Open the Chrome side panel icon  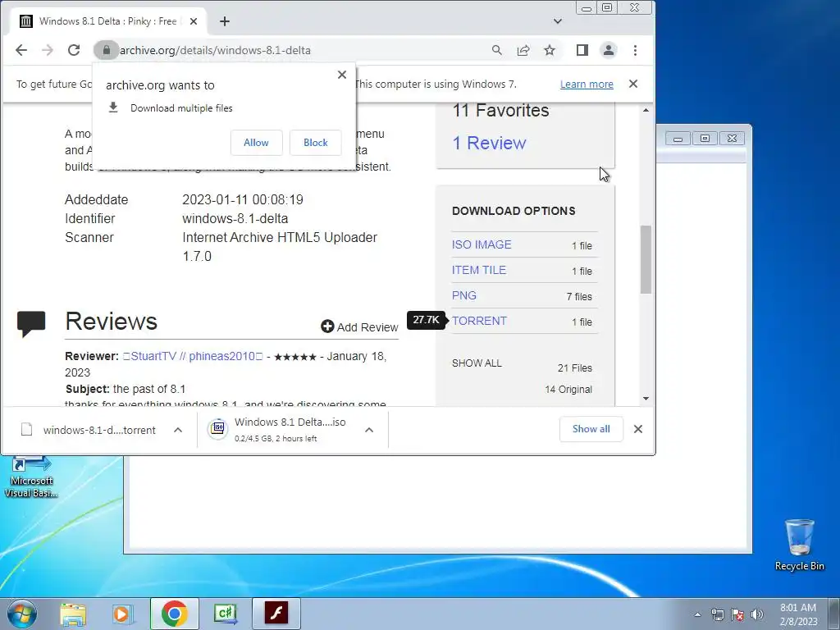pos(582,50)
